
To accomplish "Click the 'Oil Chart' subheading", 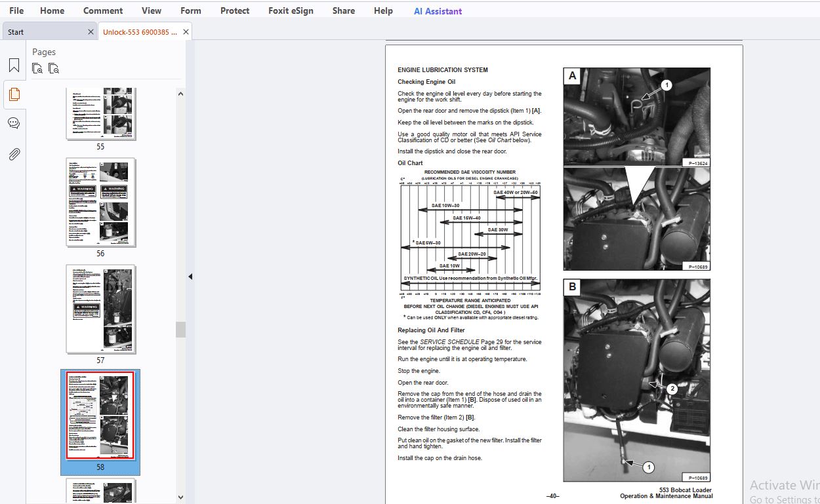I will (x=410, y=163).
